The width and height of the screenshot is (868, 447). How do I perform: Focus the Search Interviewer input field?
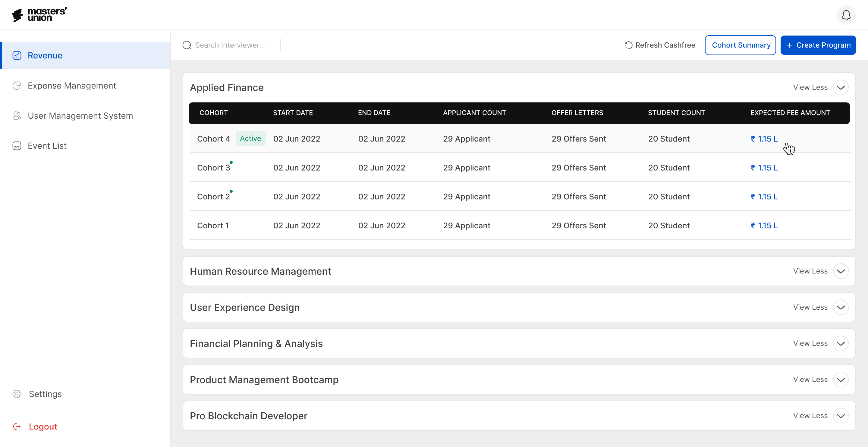click(232, 45)
